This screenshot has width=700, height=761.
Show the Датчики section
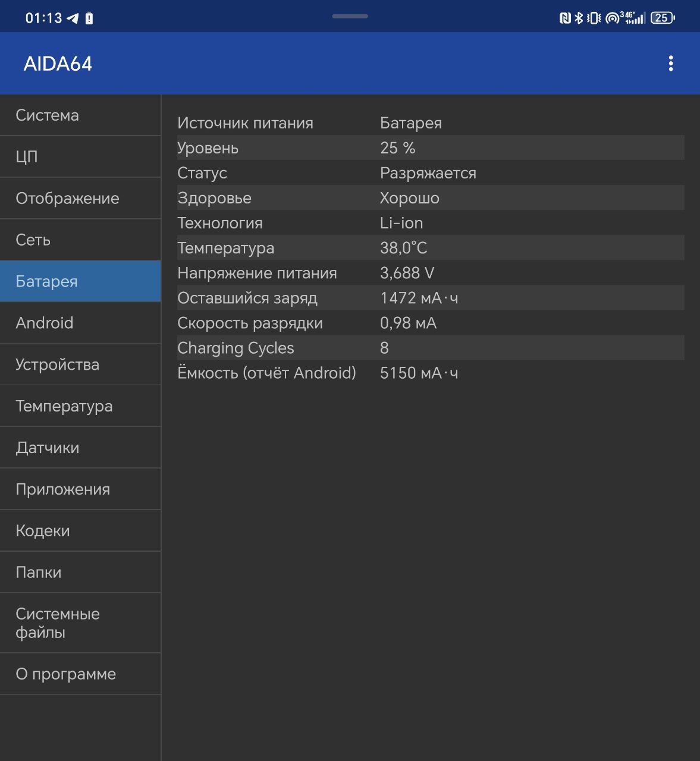pos(80,448)
